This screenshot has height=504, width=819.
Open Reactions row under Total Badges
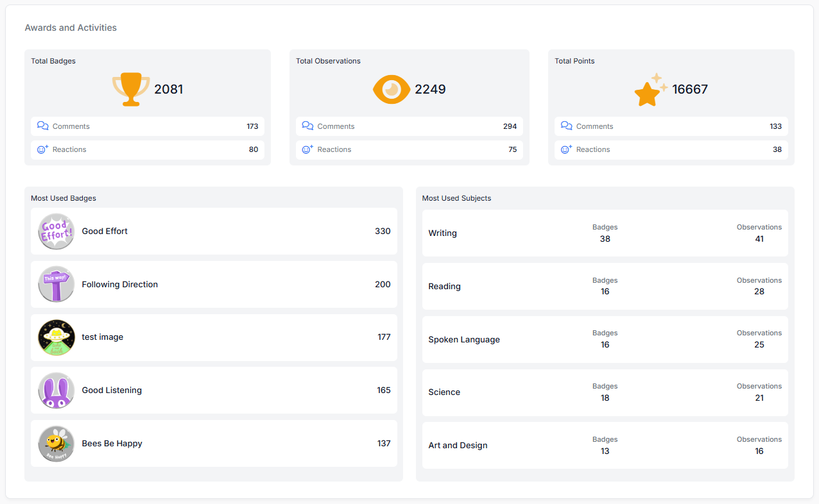[x=147, y=149]
